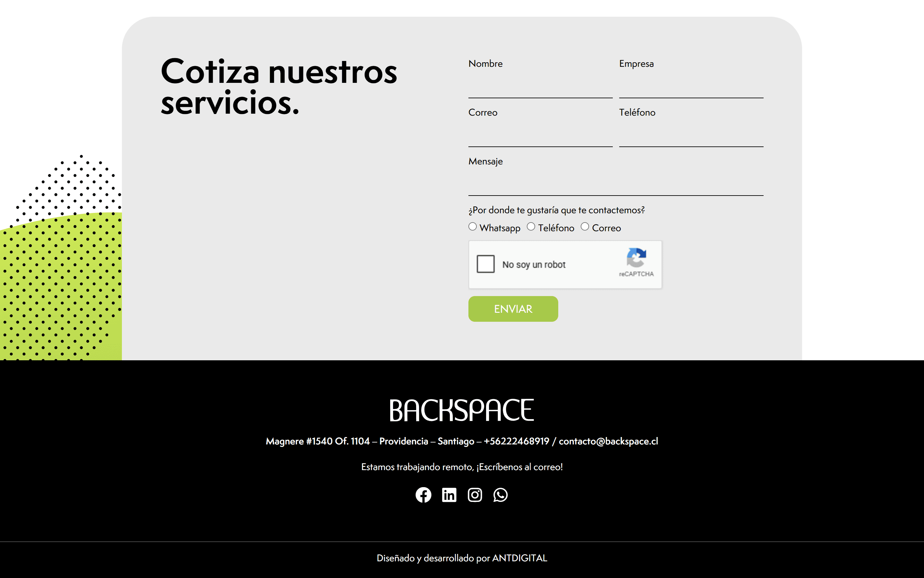Image resolution: width=924 pixels, height=578 pixels.
Task: Open the WhatsApp icon in footer
Action: (500, 495)
